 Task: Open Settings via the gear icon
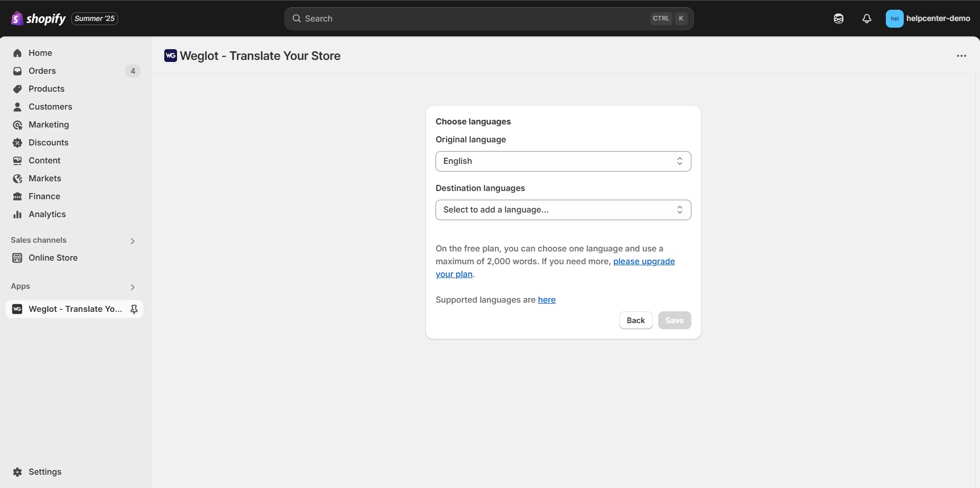click(x=17, y=472)
